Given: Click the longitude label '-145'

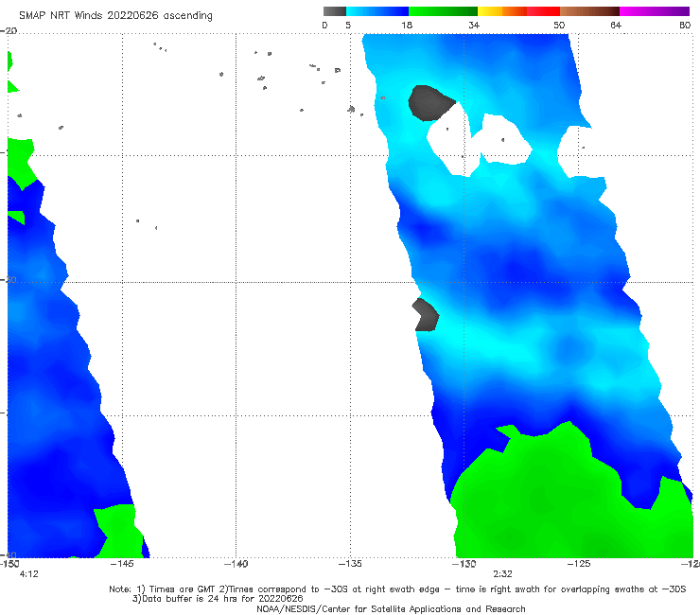Looking at the screenshot, I should point(122,564).
